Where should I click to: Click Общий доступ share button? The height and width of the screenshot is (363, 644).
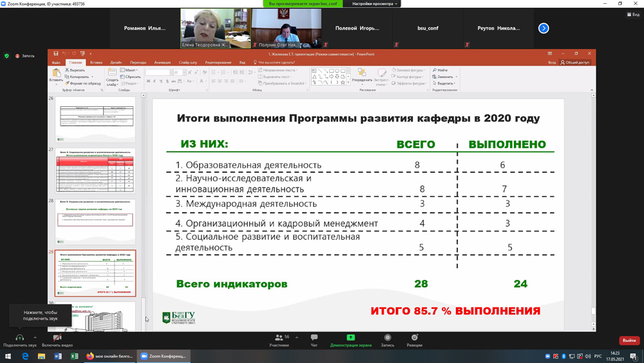[575, 63]
